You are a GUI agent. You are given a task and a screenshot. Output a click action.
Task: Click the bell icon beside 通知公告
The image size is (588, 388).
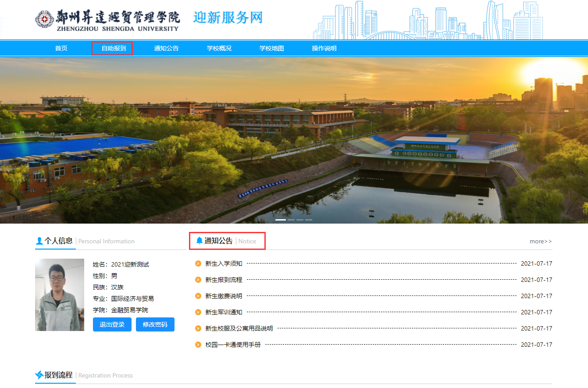[200, 241]
